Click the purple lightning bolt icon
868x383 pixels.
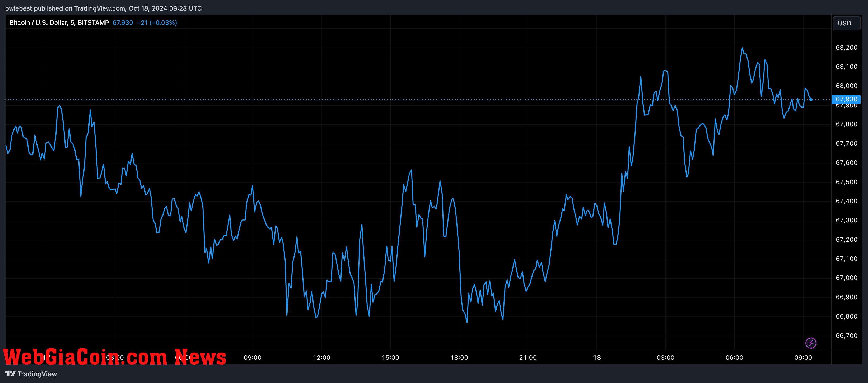pyautogui.click(x=811, y=343)
